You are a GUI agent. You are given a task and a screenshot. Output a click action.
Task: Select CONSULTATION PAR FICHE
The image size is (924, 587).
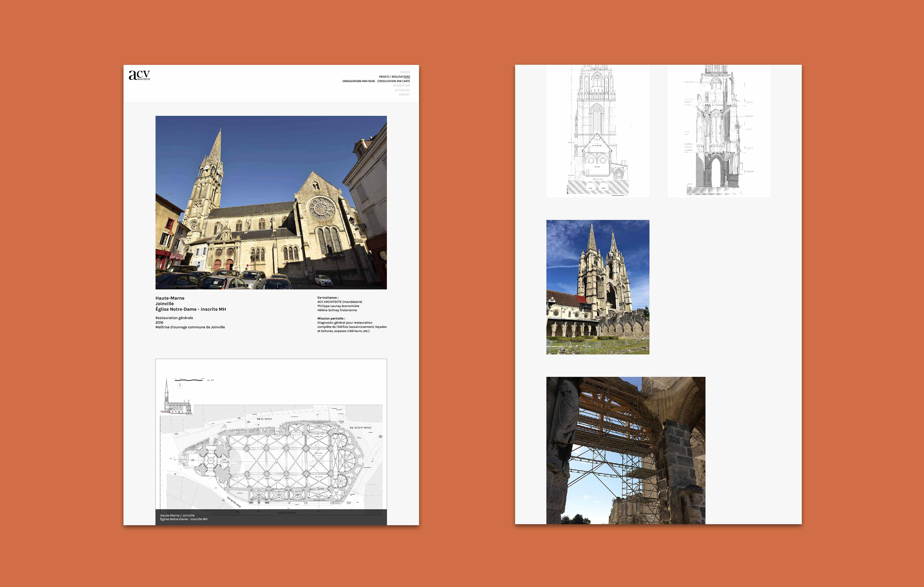tap(358, 81)
